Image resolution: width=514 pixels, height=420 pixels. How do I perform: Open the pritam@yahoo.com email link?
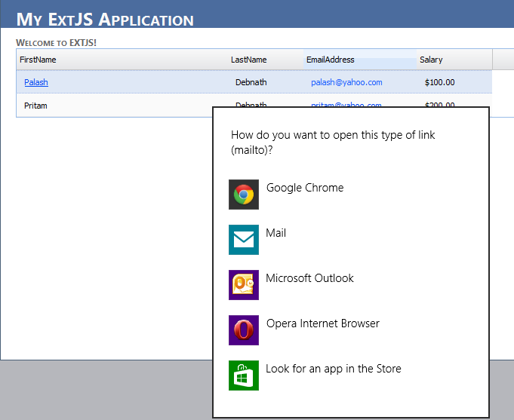pyautogui.click(x=346, y=105)
